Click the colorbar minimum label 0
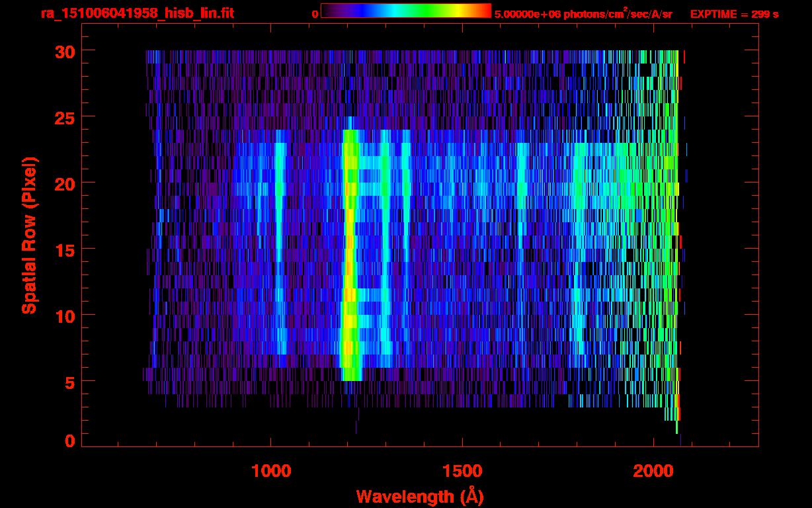The image size is (812, 508). (315, 13)
